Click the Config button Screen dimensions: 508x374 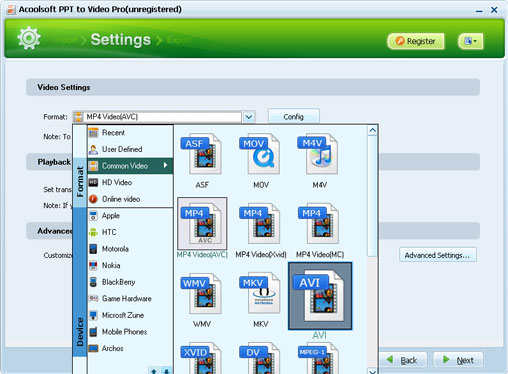coord(294,117)
